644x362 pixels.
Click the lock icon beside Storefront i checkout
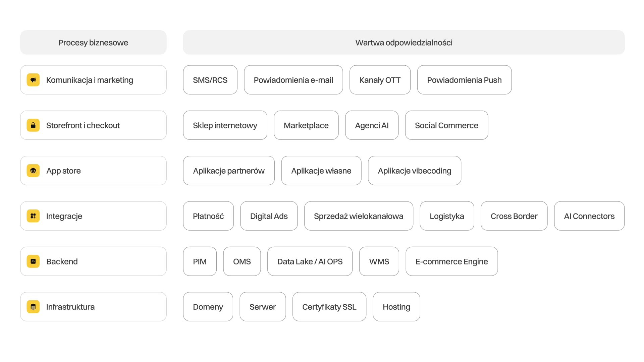(x=33, y=125)
